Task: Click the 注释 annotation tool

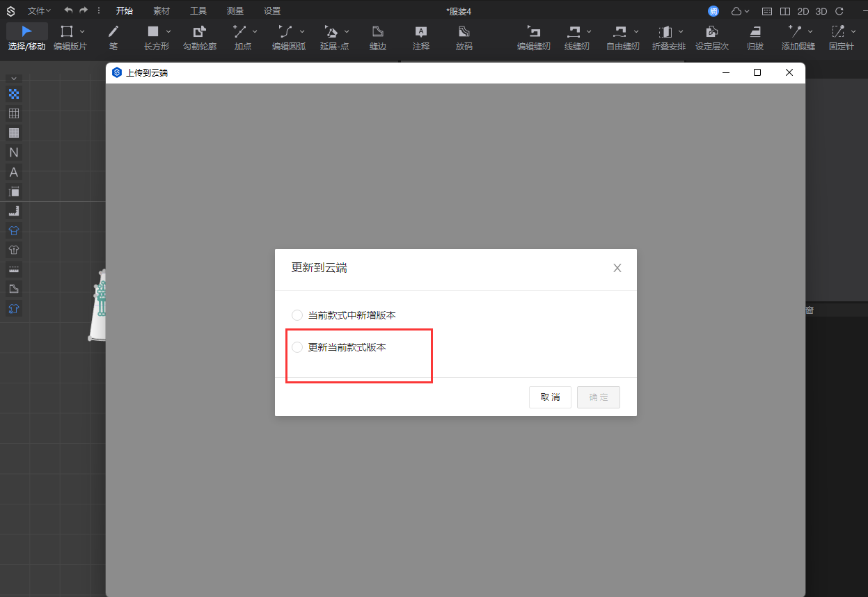Action: point(421,32)
